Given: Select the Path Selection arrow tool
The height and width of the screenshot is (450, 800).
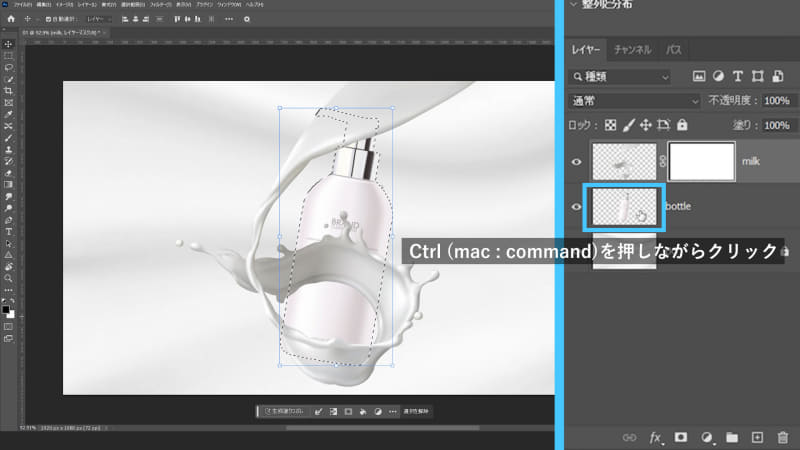Looking at the screenshot, I should click(8, 243).
